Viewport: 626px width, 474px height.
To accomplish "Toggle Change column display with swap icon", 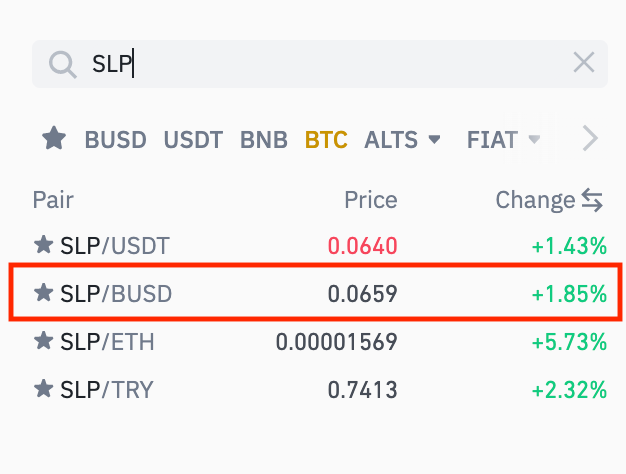I will click(x=592, y=201).
